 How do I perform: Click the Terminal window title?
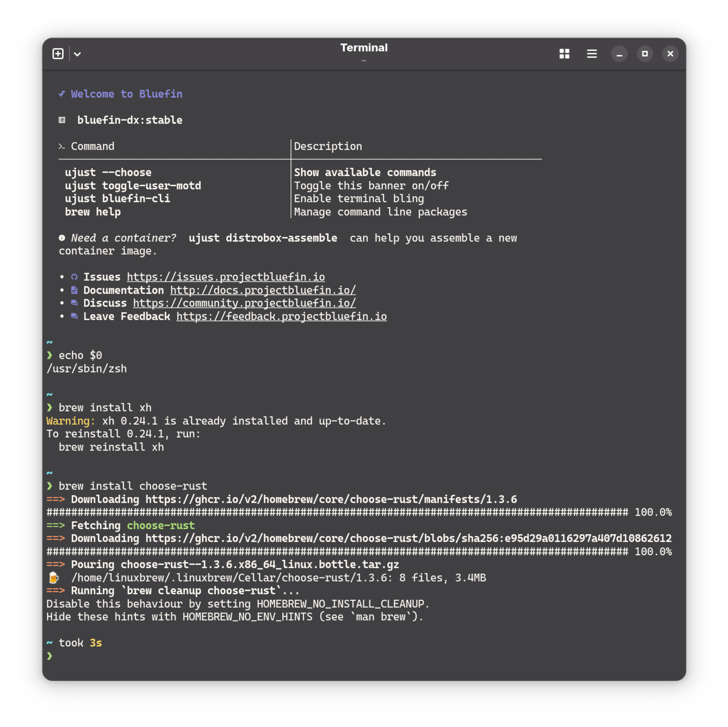pos(364,48)
